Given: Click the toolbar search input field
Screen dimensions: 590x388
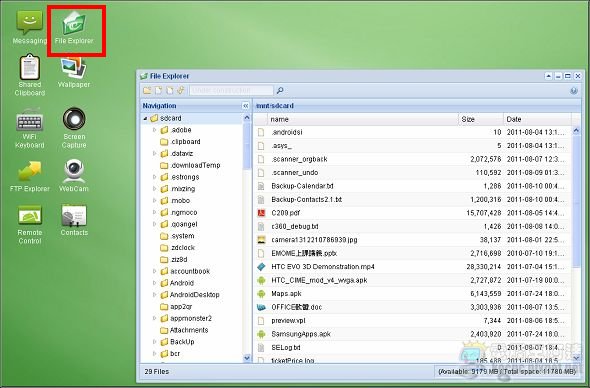Looking at the screenshot, I should click(x=231, y=90).
